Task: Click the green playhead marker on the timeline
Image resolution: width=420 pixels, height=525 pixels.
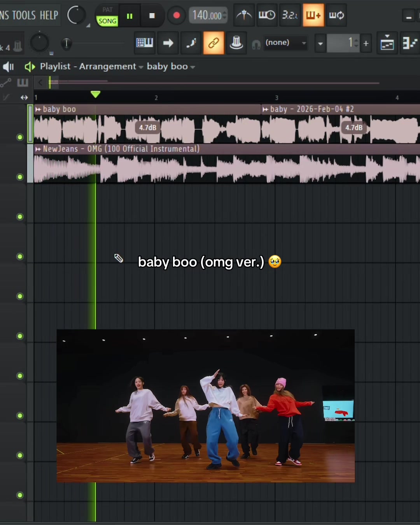Action: pos(95,94)
